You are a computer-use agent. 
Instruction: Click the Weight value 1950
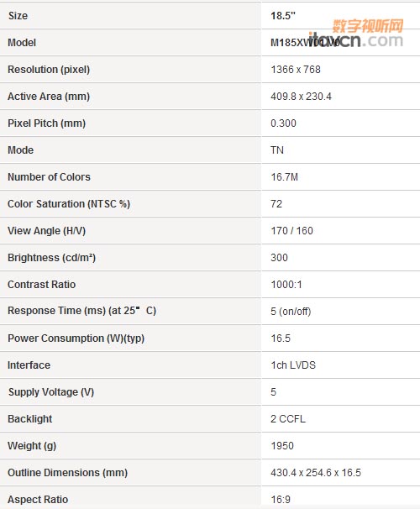[282, 446]
